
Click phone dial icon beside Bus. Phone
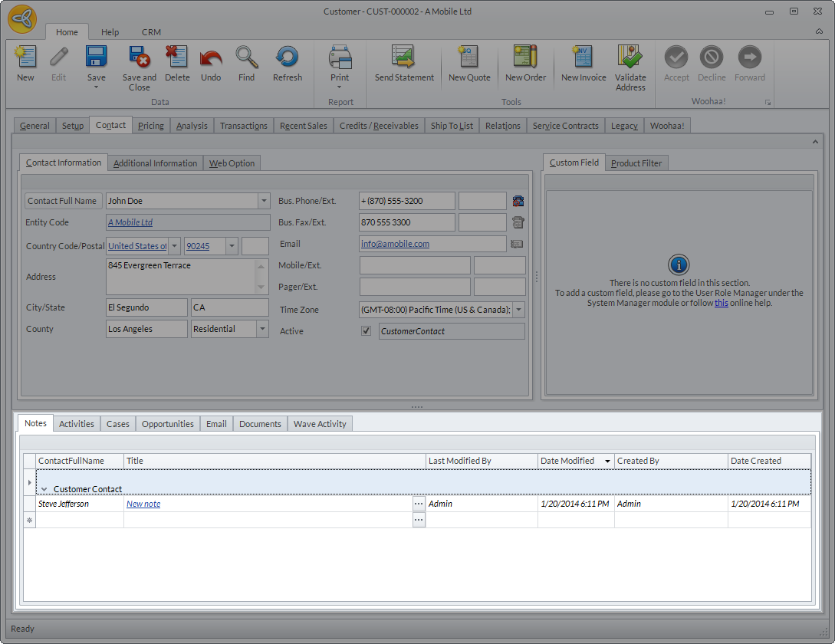point(518,201)
